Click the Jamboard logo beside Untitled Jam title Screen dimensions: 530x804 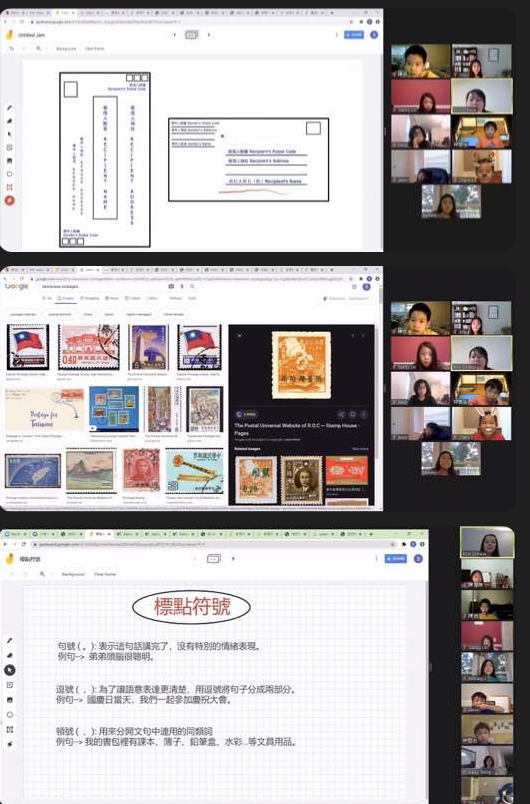tap(9, 35)
